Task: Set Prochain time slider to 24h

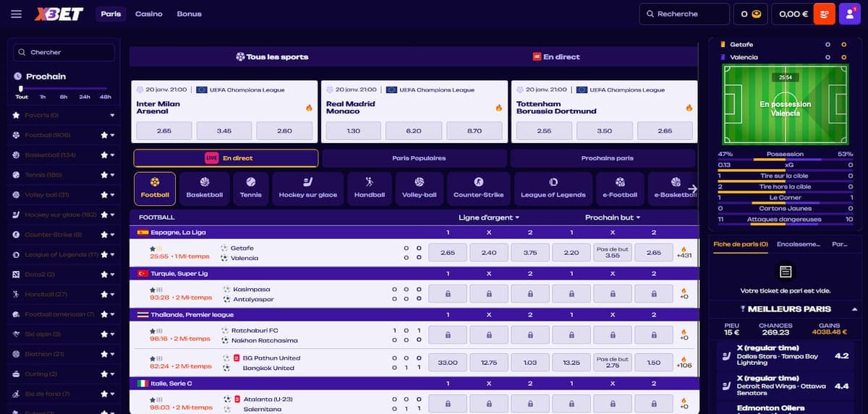Action: point(85,97)
